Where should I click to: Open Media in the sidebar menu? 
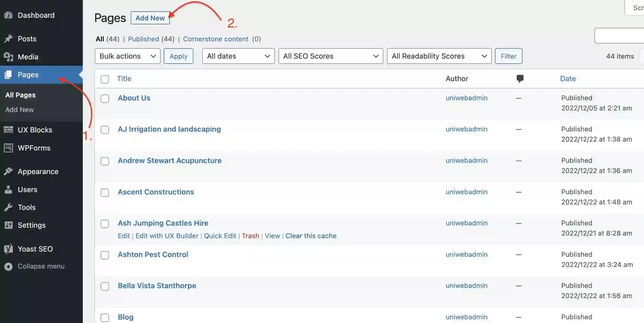pyautogui.click(x=28, y=57)
